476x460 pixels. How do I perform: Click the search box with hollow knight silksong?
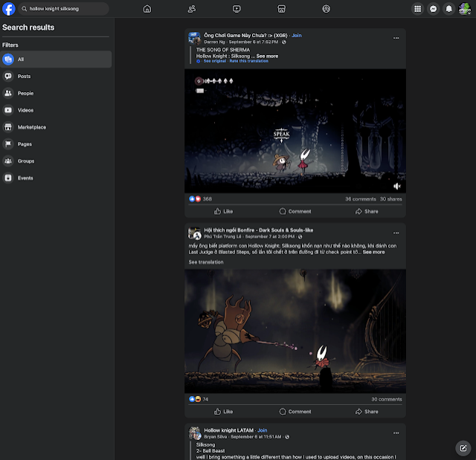pyautogui.click(x=63, y=9)
